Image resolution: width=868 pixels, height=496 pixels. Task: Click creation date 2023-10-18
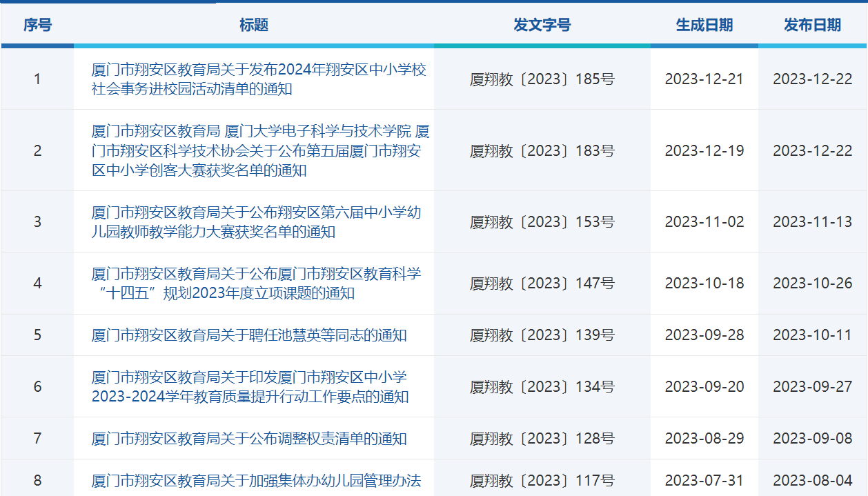pos(704,284)
